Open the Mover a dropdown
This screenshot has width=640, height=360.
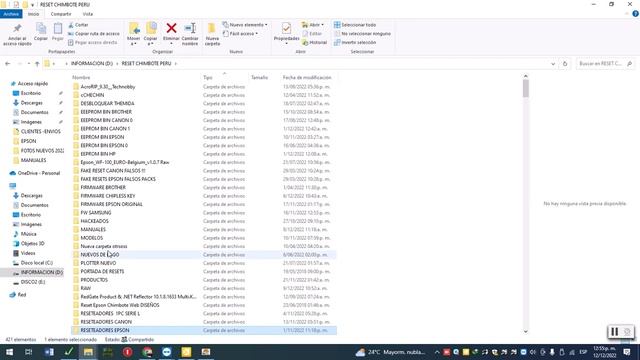(133, 34)
